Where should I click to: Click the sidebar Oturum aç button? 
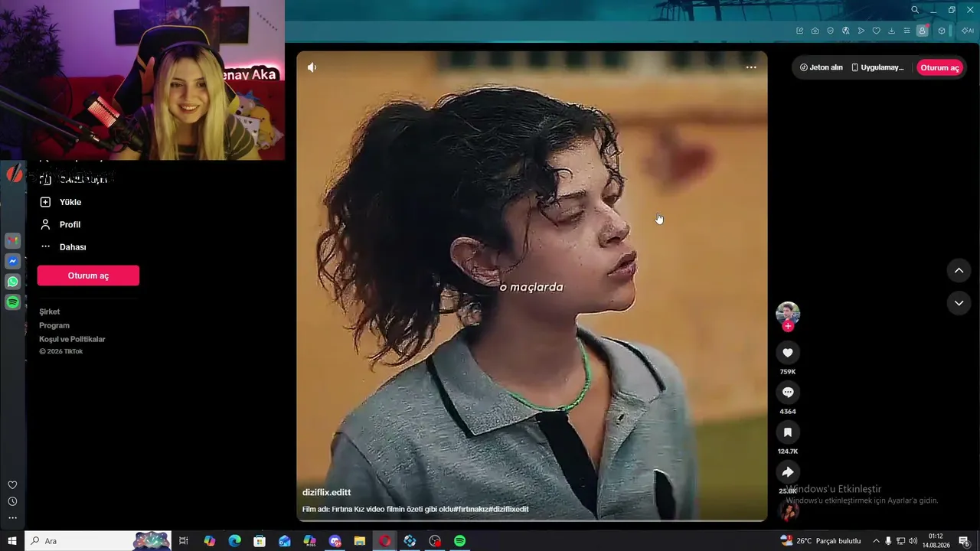tap(88, 275)
